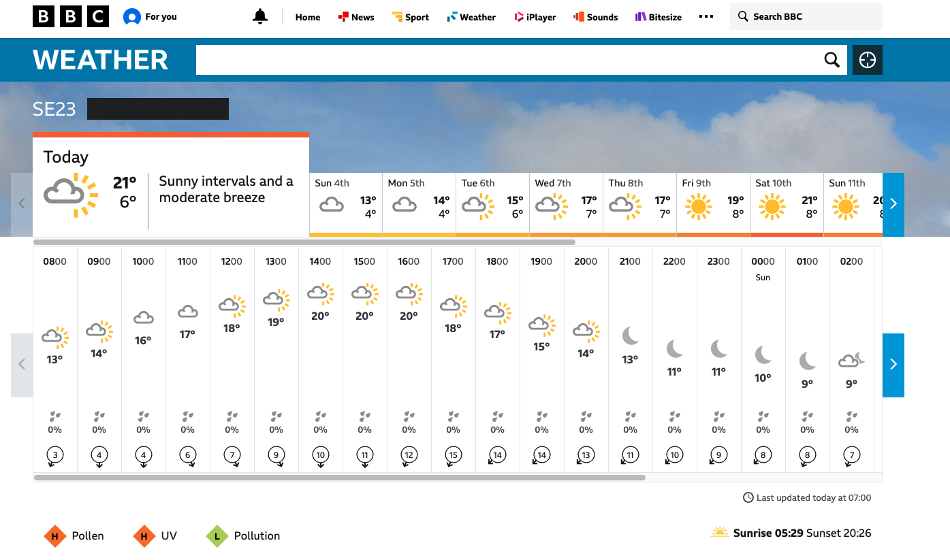Click the hourly forecast horizontal scrollbar
The height and width of the screenshot is (560, 950).
coord(339,478)
